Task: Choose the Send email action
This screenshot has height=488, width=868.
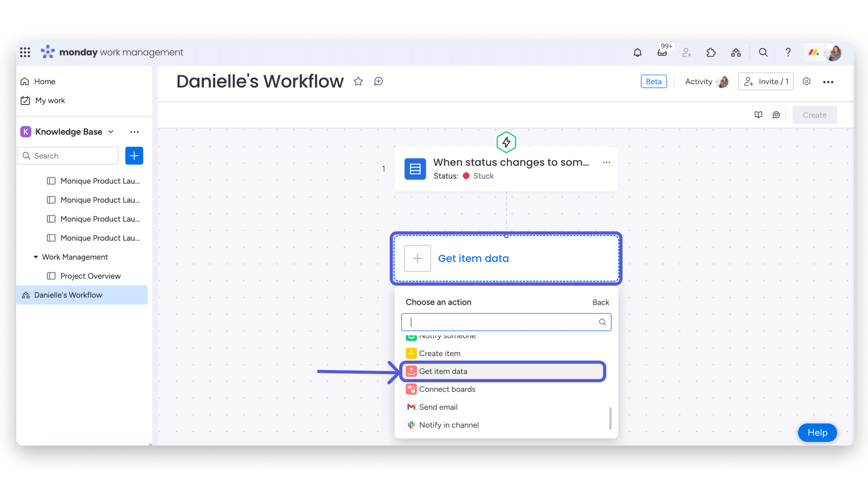Action: pyautogui.click(x=503, y=407)
